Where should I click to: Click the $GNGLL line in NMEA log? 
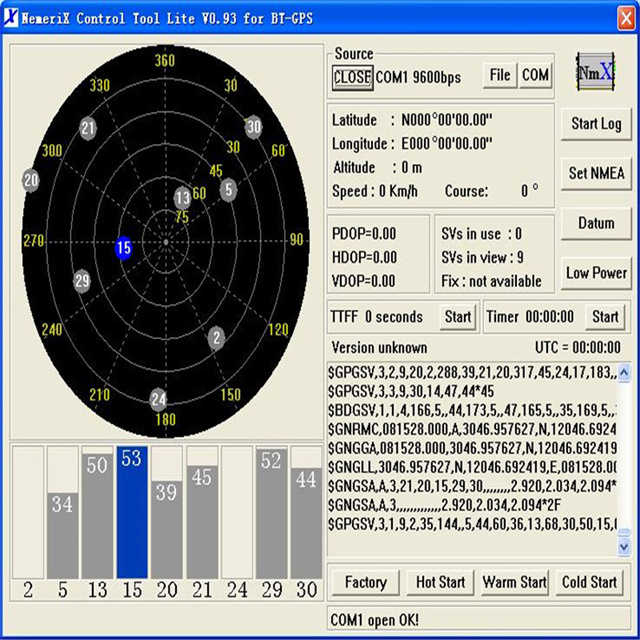[472, 467]
